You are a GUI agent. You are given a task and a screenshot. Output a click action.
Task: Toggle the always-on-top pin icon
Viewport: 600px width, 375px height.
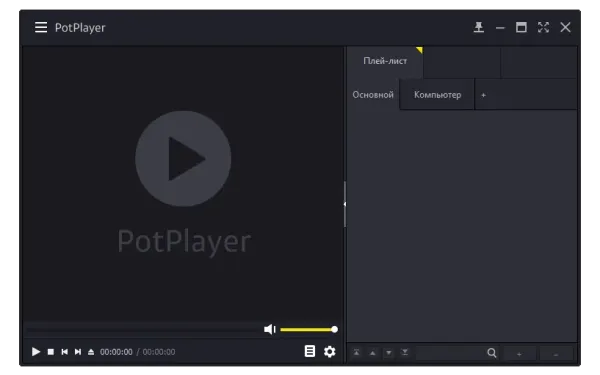click(x=479, y=27)
